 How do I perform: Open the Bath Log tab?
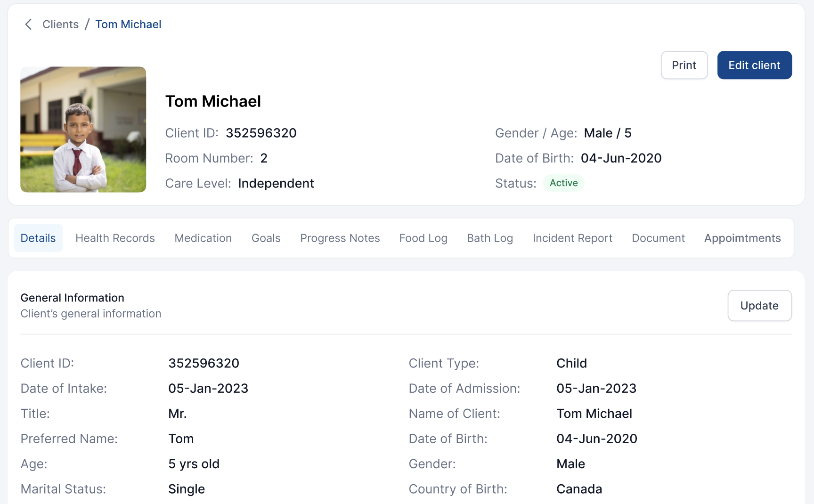pyautogui.click(x=489, y=238)
